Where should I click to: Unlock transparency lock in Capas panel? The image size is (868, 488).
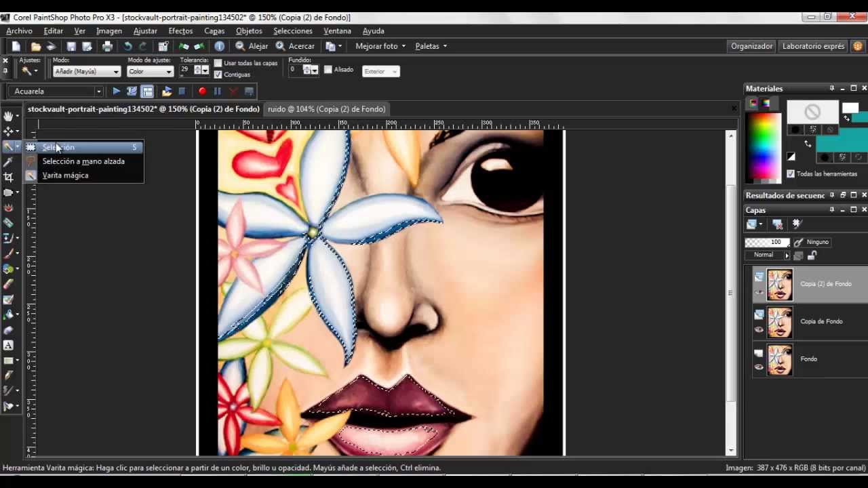click(x=812, y=255)
